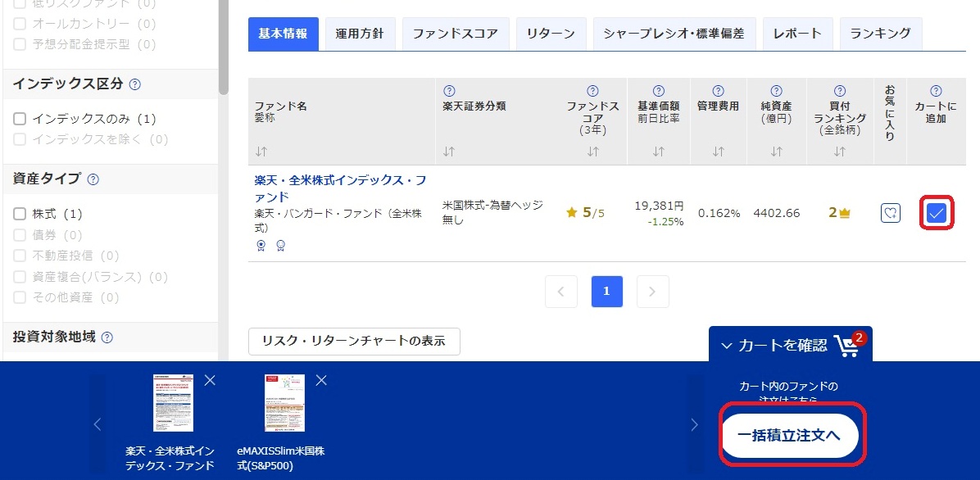
Task: Sort by 楽天証券分類 using sort arrows
Action: click(449, 152)
